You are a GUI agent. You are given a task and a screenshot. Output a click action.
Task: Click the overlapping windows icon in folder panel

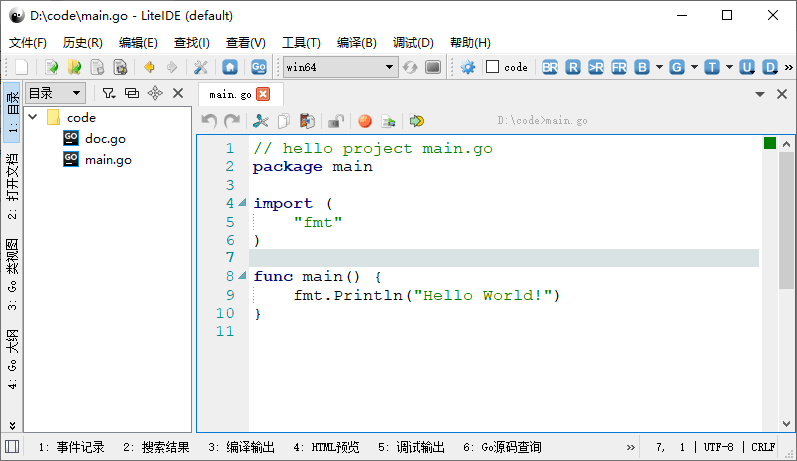(x=132, y=93)
